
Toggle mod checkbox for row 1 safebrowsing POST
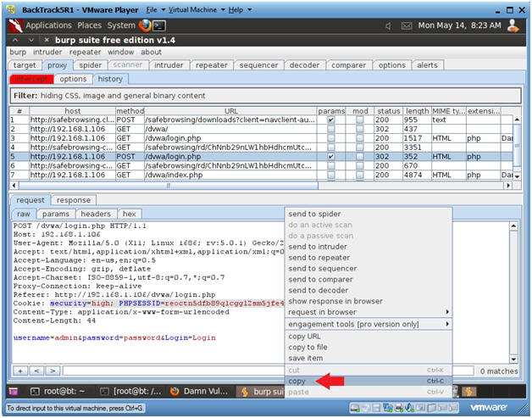(360, 120)
